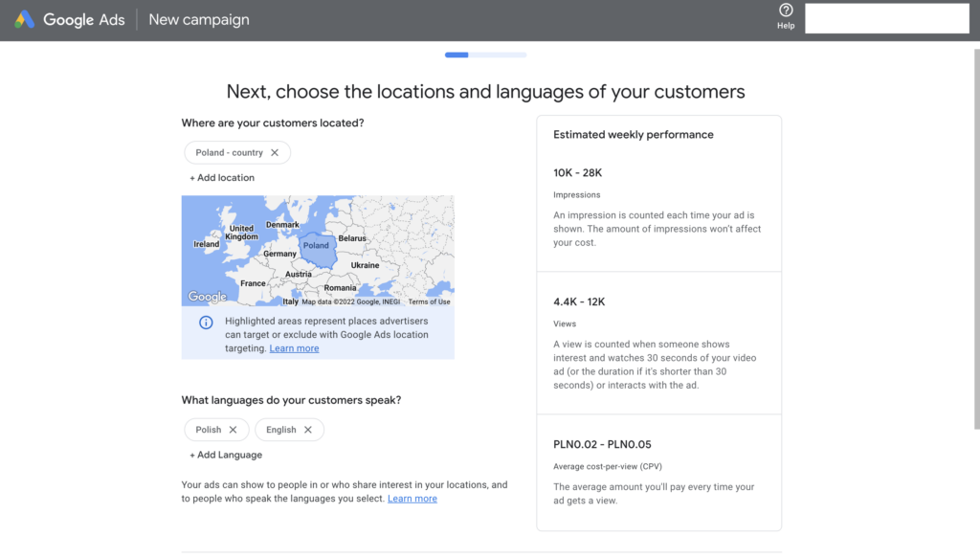Click the vertical page scrollbar

(976, 239)
